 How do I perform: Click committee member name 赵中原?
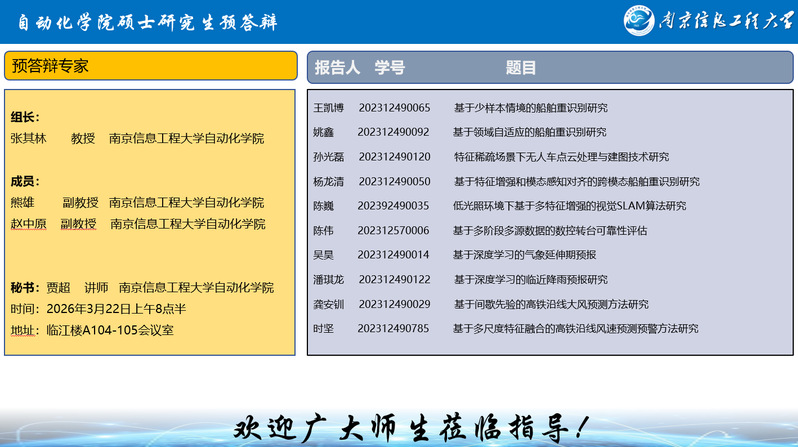[x=29, y=224]
